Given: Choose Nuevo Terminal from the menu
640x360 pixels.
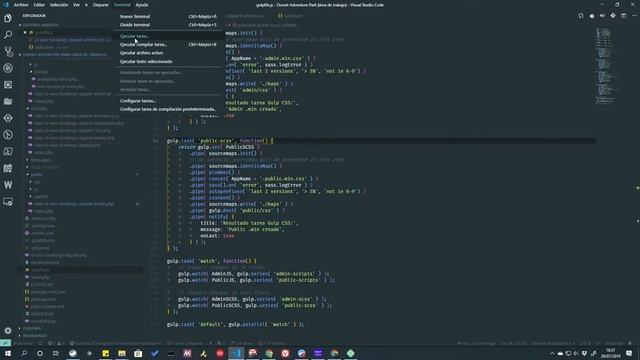Looking at the screenshot, I should [168, 16].
